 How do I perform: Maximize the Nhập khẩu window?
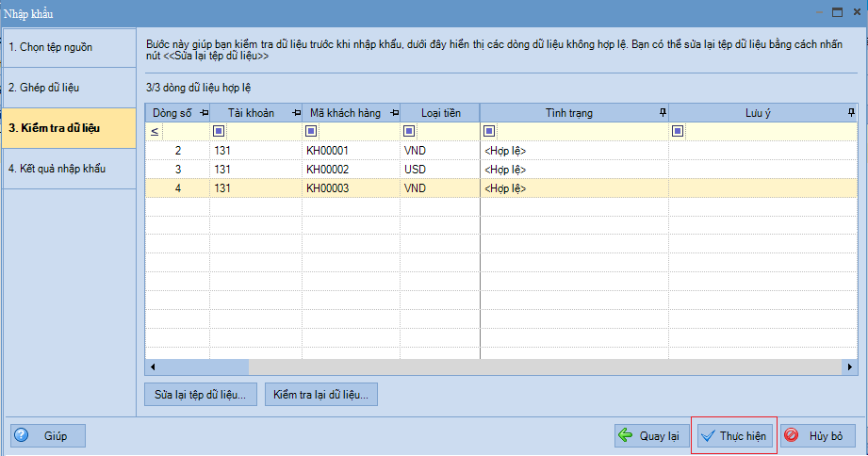point(838,12)
